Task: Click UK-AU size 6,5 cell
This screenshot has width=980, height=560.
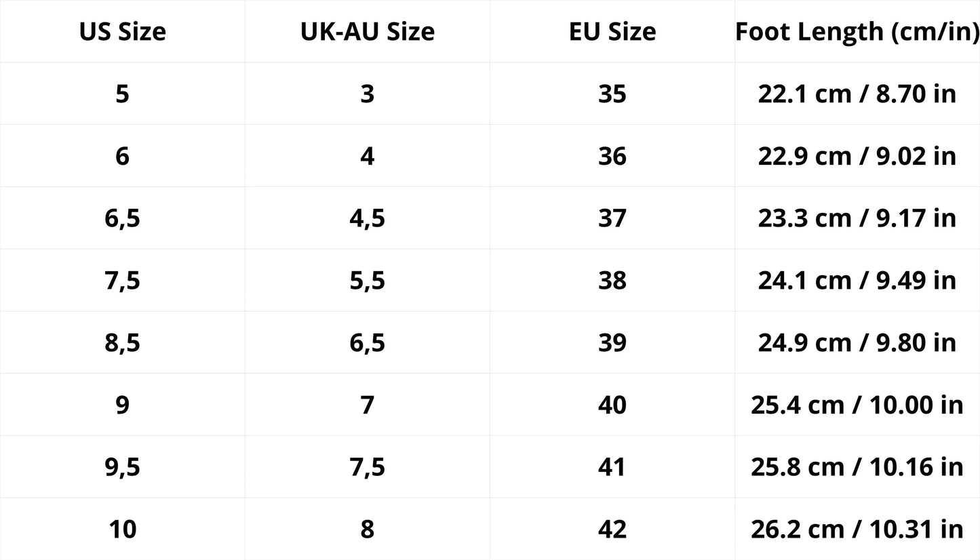Action: click(x=367, y=342)
